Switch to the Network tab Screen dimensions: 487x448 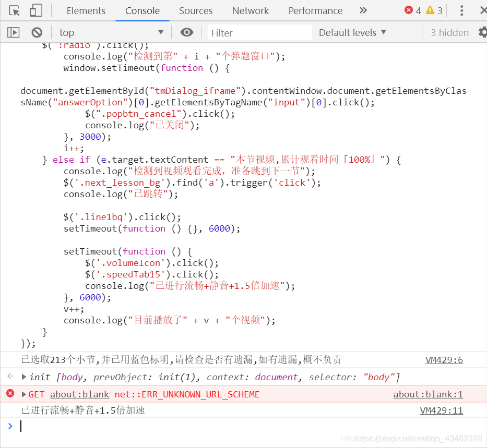pos(251,10)
